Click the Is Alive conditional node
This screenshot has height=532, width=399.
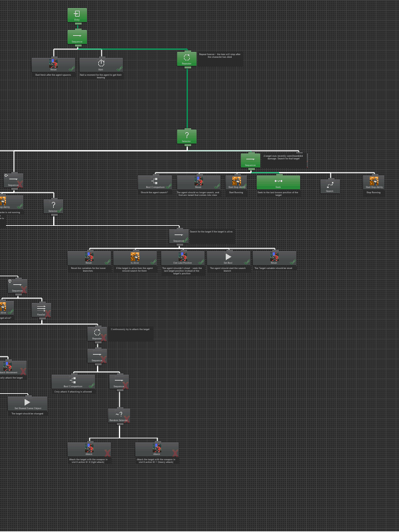point(135,258)
